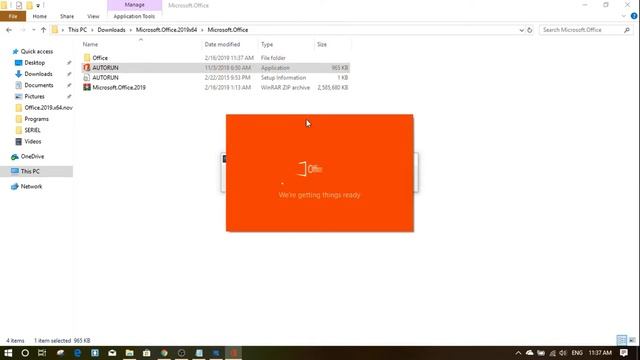Screen dimensions: 640x360
Task: Open the File ribbon tab
Action: (13, 16)
